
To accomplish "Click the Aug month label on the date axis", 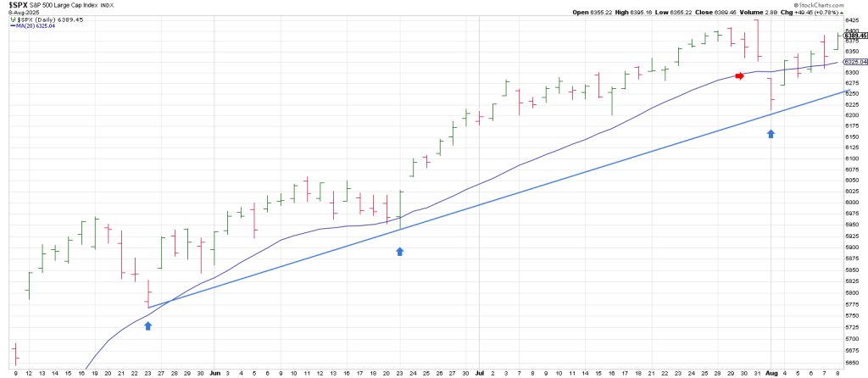I will (771, 372).
